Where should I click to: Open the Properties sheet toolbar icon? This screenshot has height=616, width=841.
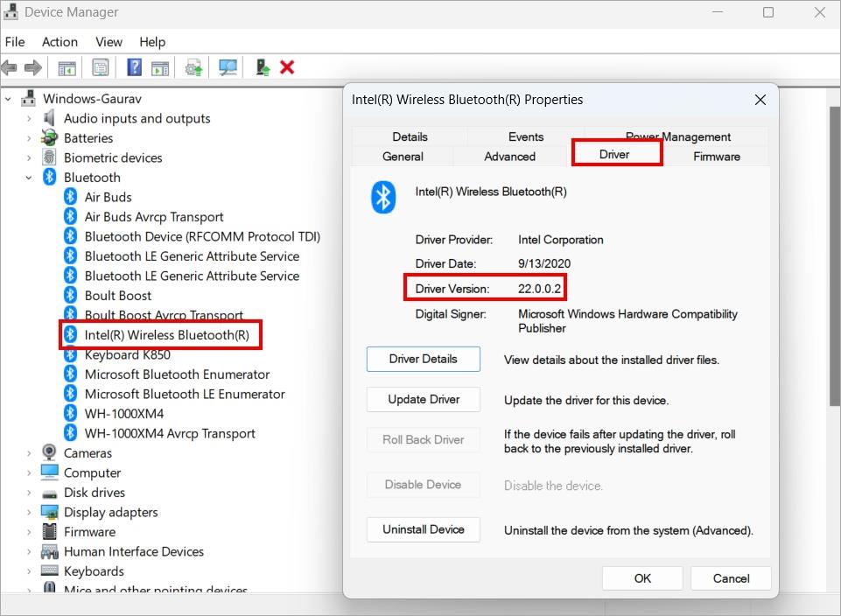[x=101, y=67]
